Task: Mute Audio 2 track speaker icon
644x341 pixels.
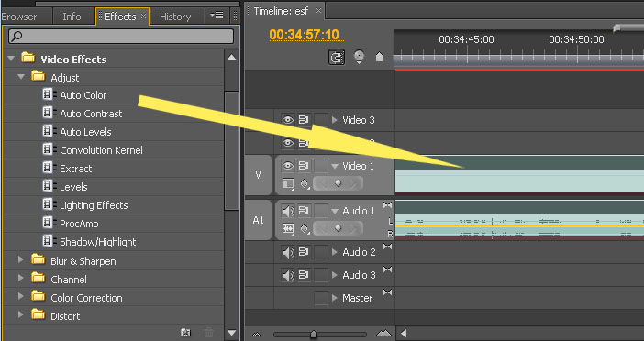Action: [288, 252]
